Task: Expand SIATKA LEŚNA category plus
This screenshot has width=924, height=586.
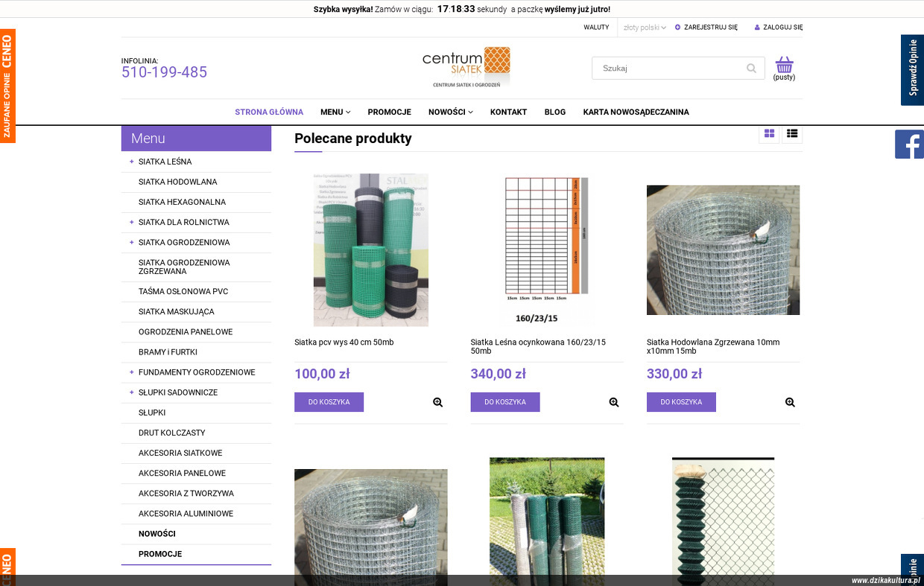Action: tap(132, 162)
